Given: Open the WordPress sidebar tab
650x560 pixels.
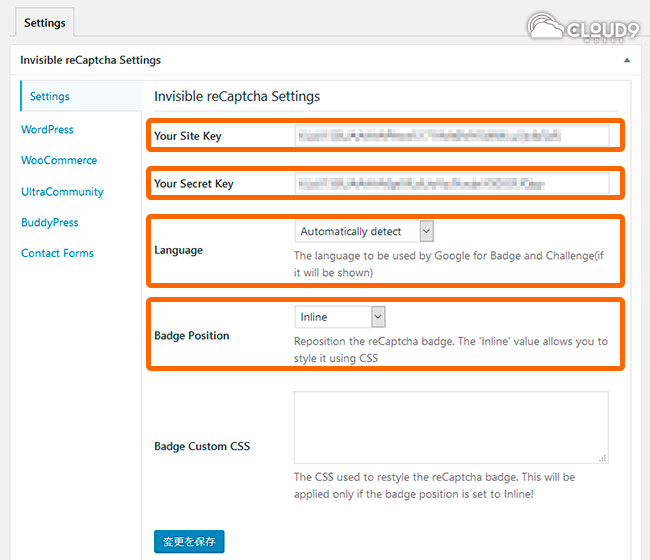Looking at the screenshot, I should [47, 129].
